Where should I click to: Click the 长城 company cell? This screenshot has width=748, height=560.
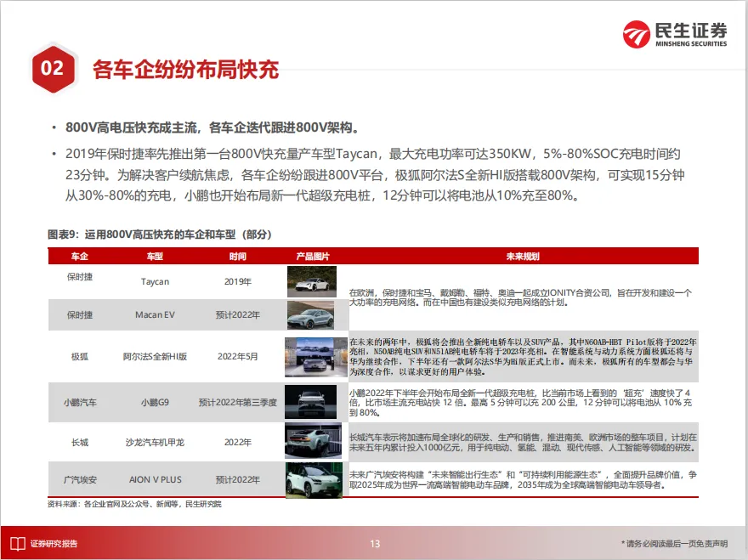pyautogui.click(x=80, y=442)
